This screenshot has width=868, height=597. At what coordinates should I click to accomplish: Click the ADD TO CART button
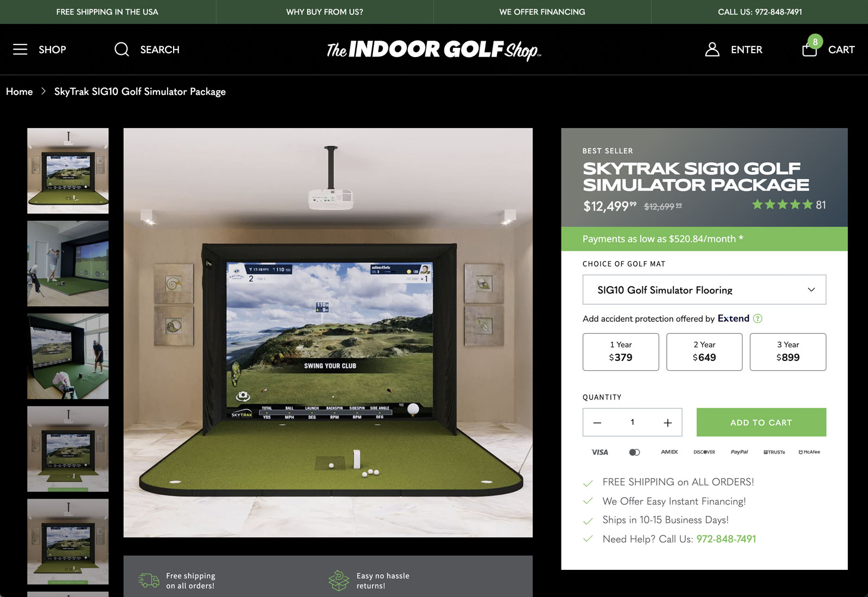pyautogui.click(x=761, y=422)
